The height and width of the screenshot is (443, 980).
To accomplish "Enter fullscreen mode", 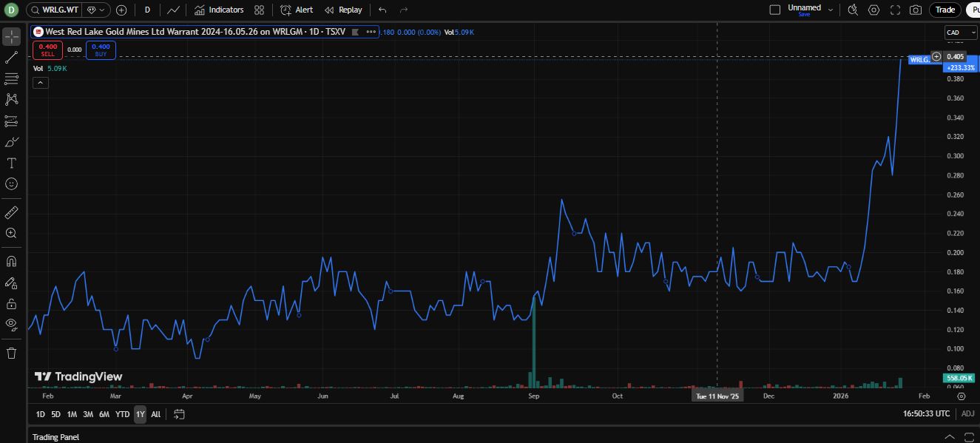I will tap(895, 10).
